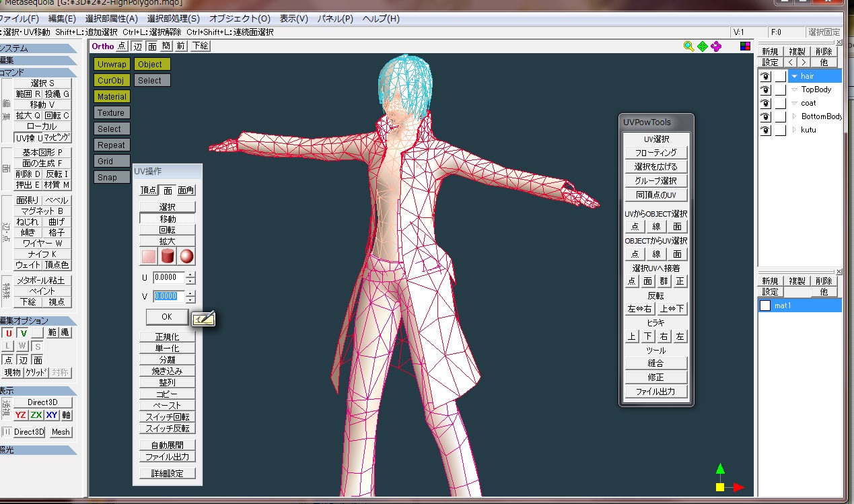
Task: Expand the BottomBody object tree triangle
Action: pyautogui.click(x=794, y=116)
